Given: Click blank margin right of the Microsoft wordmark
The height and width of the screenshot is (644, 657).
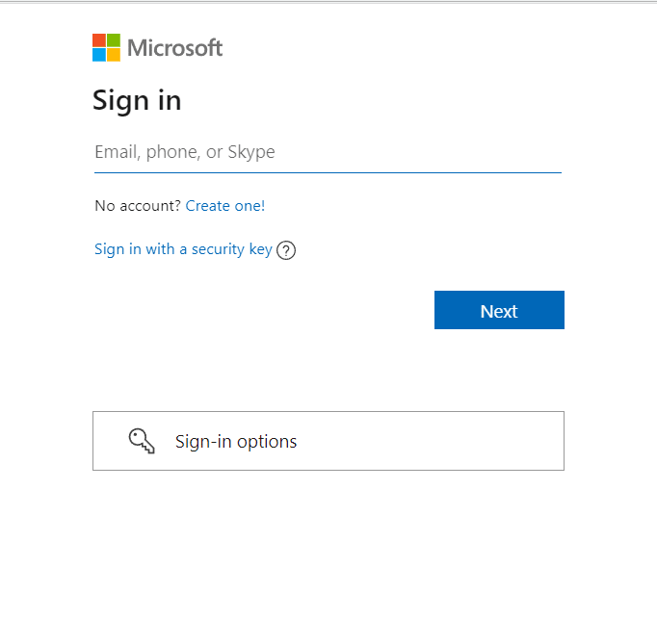Looking at the screenshot, I should pyautogui.click(x=434, y=48).
